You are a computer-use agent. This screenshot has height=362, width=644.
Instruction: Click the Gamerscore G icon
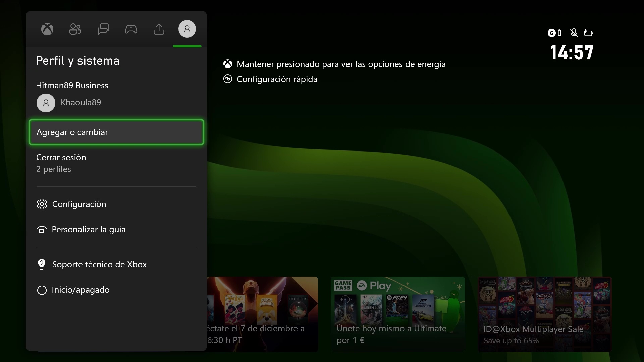(551, 33)
